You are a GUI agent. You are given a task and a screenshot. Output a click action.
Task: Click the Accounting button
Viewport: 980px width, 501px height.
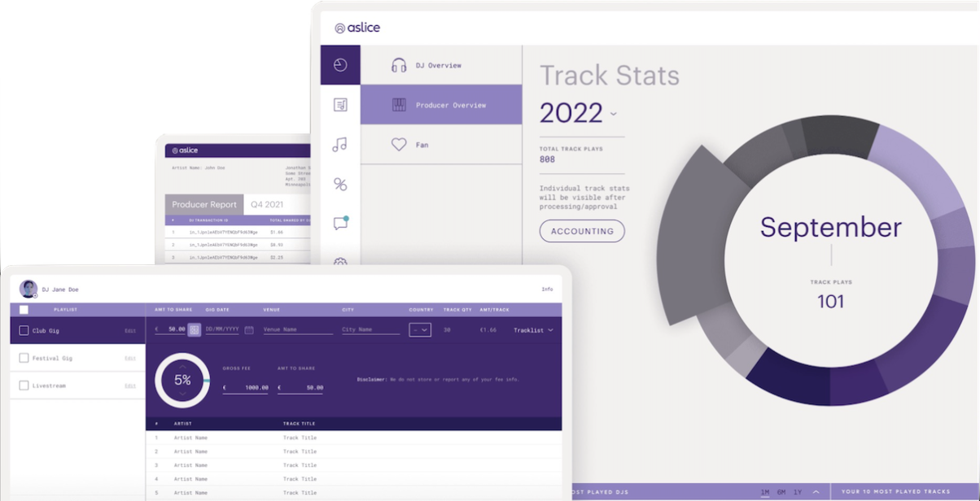pos(582,231)
